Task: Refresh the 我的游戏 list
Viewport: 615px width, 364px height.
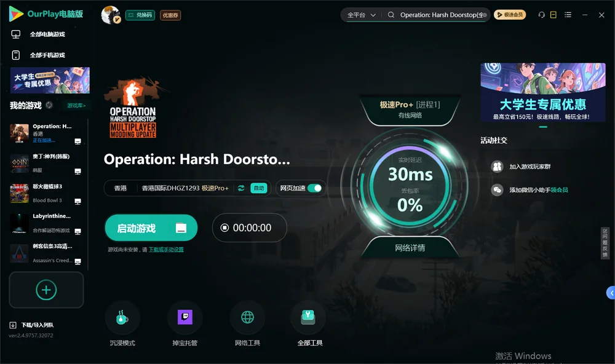Action: coord(49,105)
